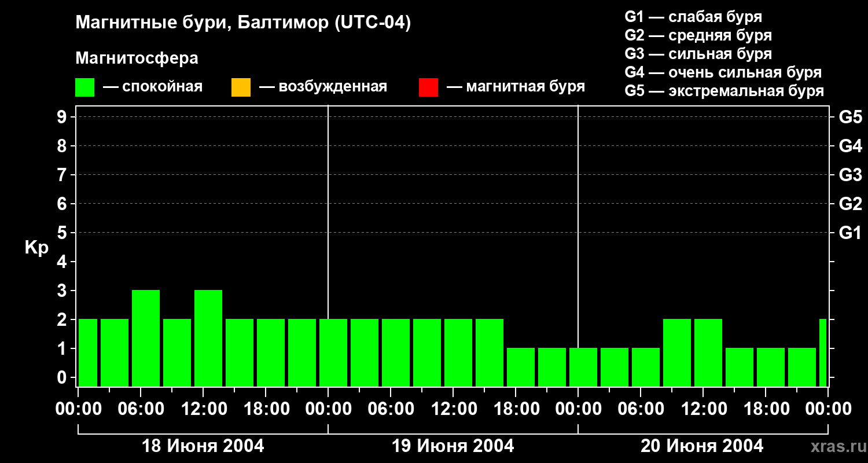Click the Kp 3 bar spanning 06:00 on 18 June
The width and height of the screenshot is (868, 463).
pyautogui.click(x=146, y=338)
